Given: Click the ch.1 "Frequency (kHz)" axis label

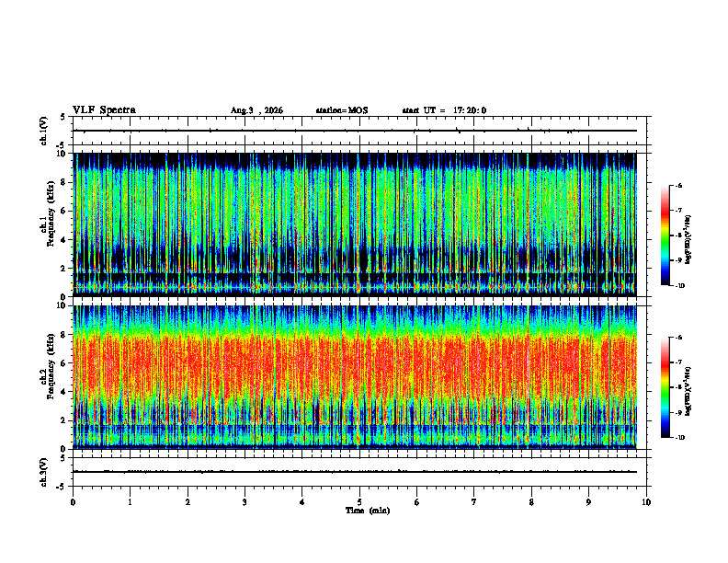Looking at the screenshot, I should pyautogui.click(x=51, y=213).
